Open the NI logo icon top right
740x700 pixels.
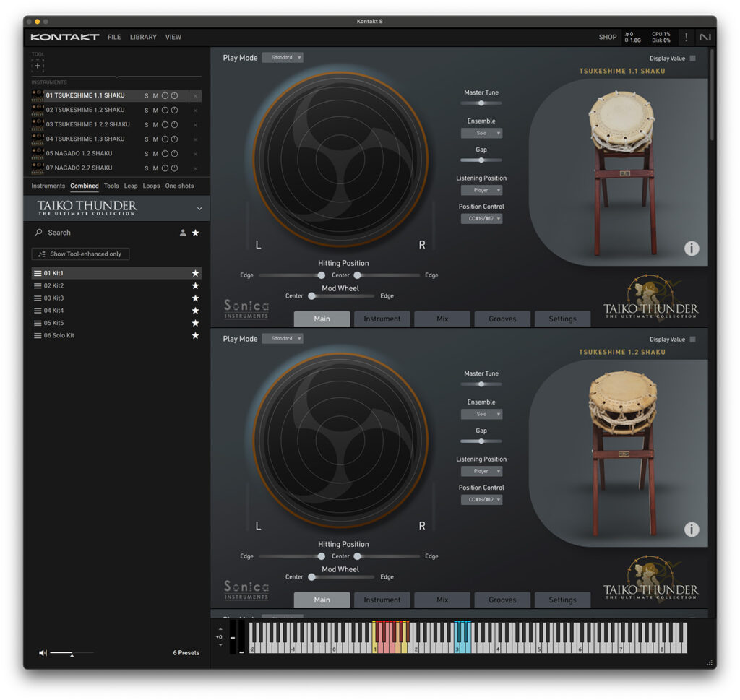(x=705, y=37)
